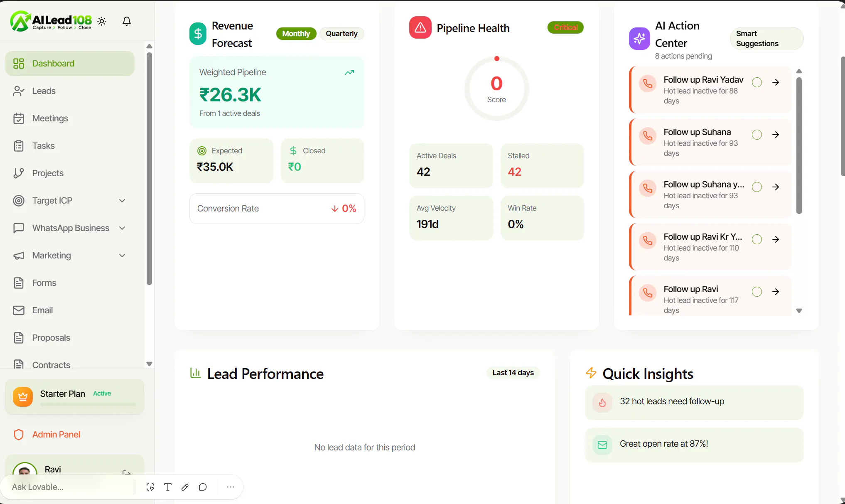Open the comment bubble icon in Lovable bar

203,487
